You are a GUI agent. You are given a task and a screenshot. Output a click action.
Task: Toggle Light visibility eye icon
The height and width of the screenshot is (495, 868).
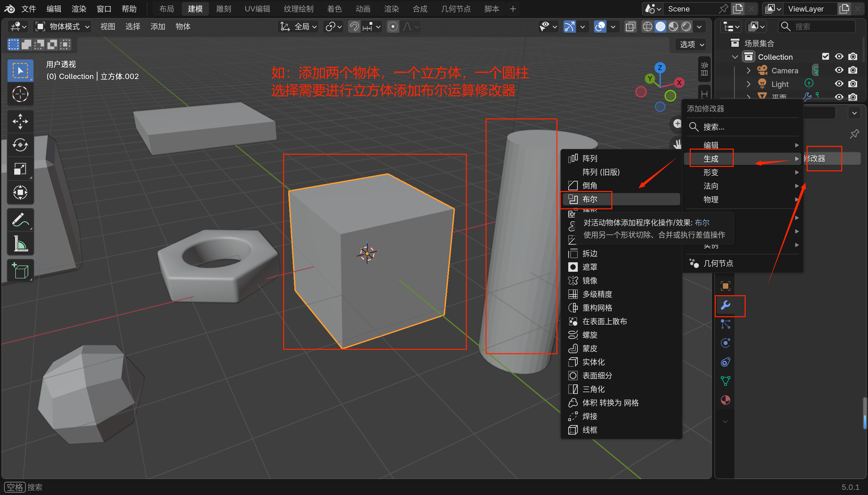[x=839, y=84]
